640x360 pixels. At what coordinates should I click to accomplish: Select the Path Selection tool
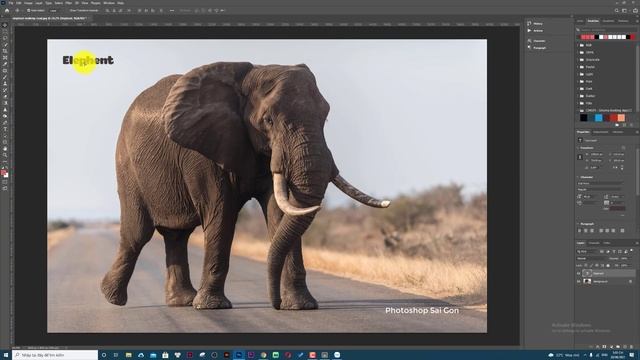(x=5, y=136)
